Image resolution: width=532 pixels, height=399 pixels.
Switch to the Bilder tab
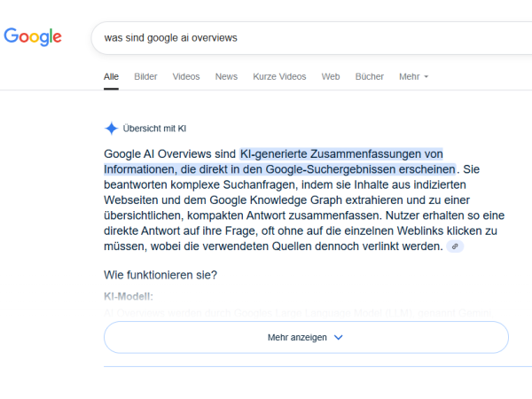click(x=145, y=76)
